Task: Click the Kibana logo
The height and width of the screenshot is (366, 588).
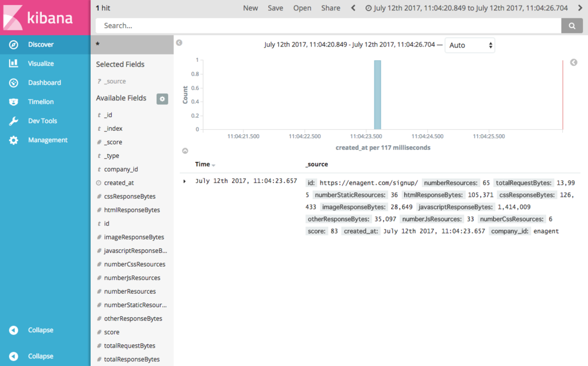Action: pos(38,18)
